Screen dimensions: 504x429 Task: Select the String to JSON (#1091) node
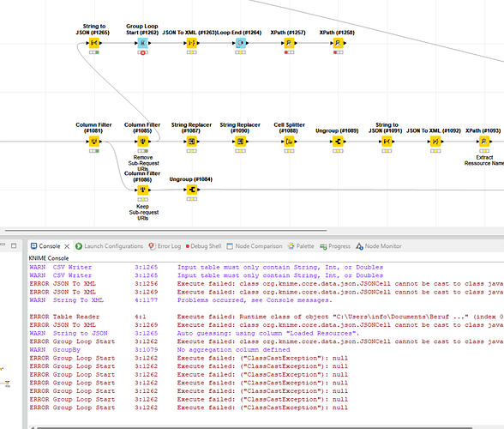(387, 142)
